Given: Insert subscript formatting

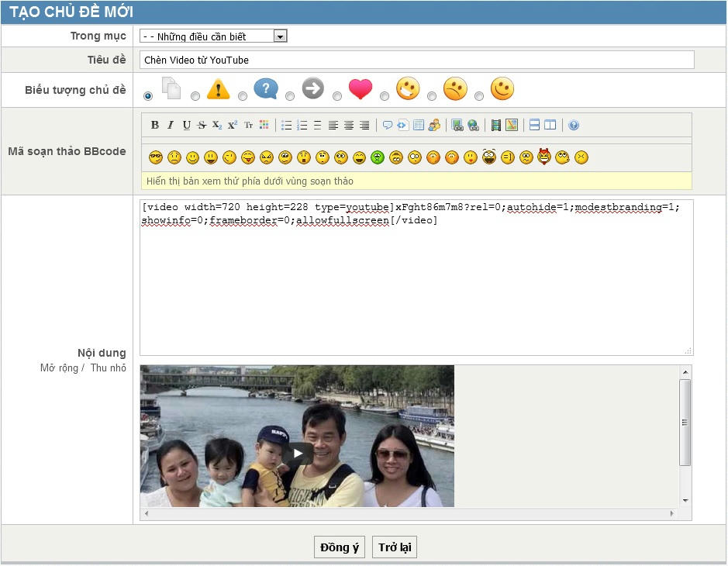Looking at the screenshot, I should (x=217, y=125).
